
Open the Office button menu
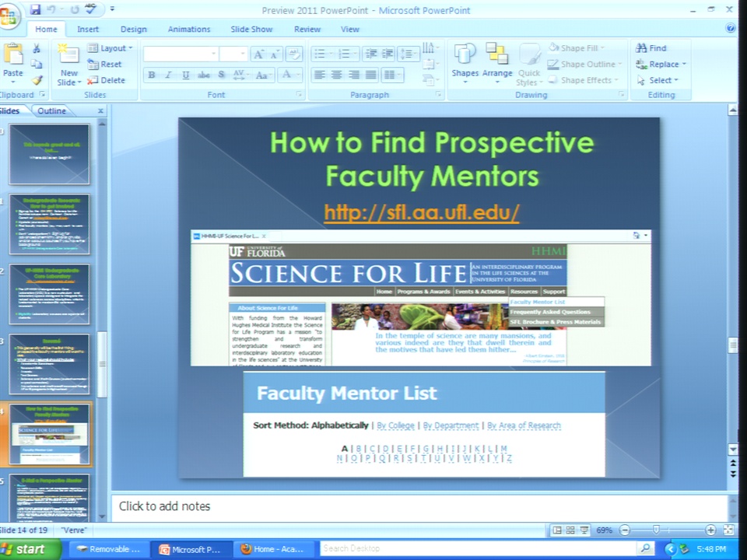[x=8, y=16]
